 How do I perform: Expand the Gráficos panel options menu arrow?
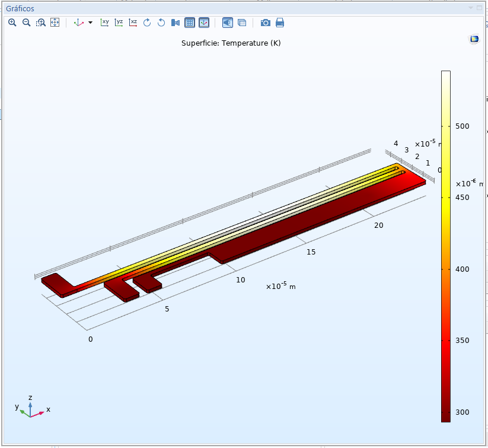(471, 8)
